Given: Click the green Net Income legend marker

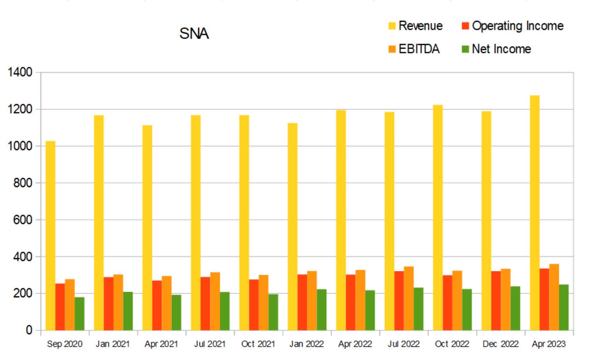Looking at the screenshot, I should tap(465, 48).
